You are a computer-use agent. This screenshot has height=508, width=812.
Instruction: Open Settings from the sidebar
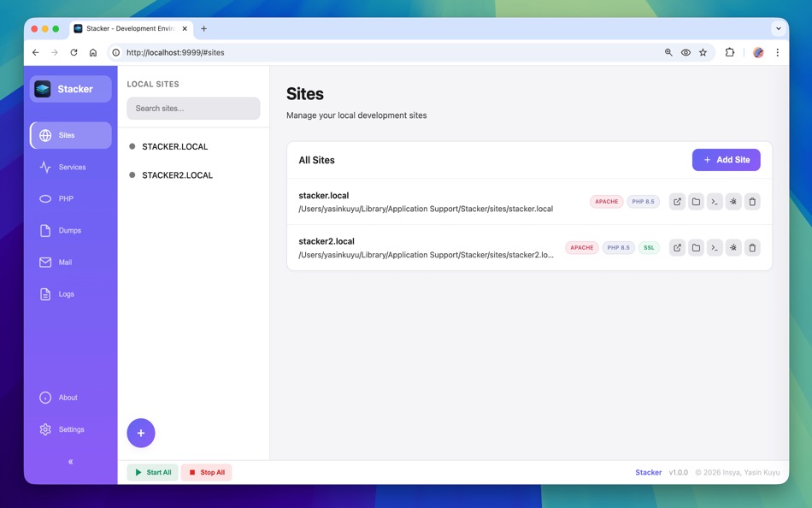(x=45, y=429)
